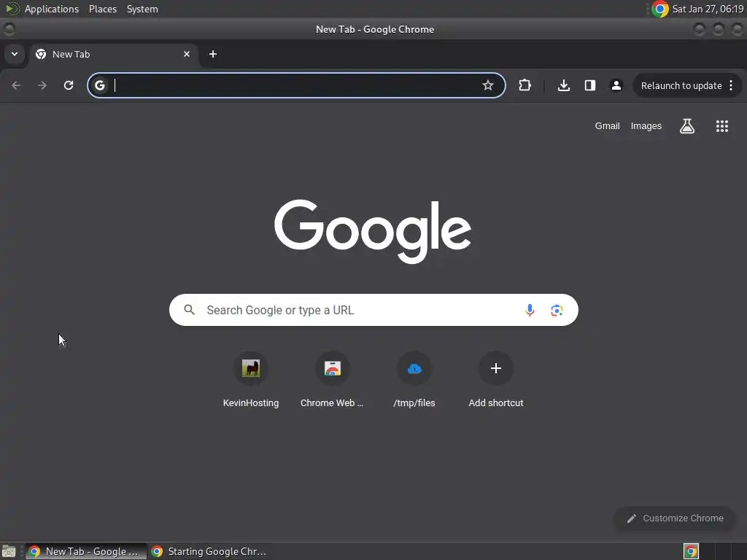The width and height of the screenshot is (747, 560).
Task: Click the Chrome icon in top panel tray
Action: point(659,9)
